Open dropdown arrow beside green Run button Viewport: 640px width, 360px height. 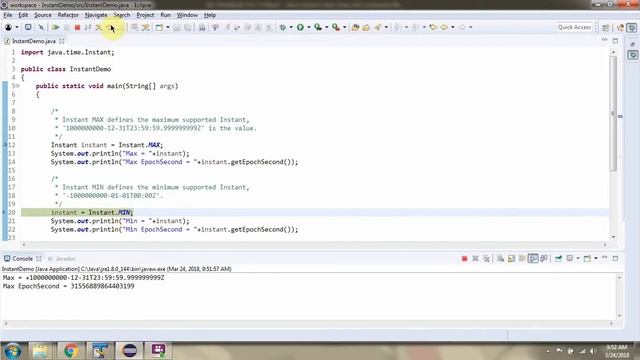(x=309, y=27)
